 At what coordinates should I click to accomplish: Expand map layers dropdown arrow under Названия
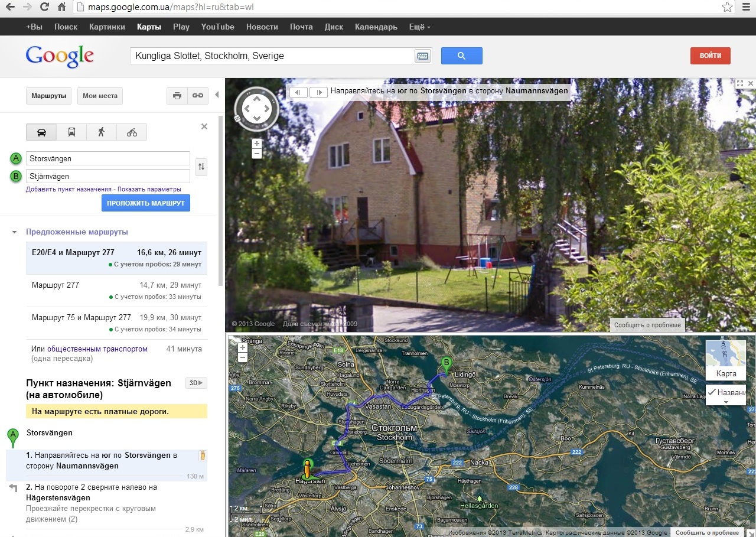(726, 402)
